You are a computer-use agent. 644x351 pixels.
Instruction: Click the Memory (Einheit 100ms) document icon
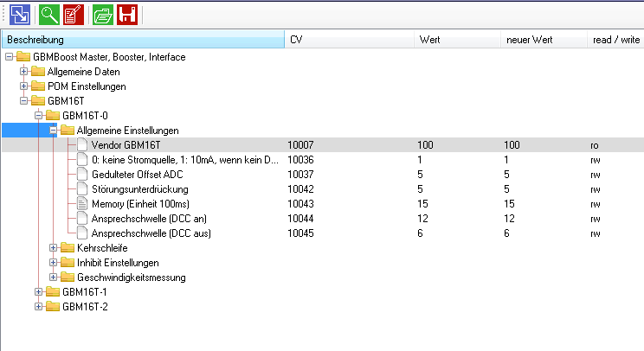pos(82,204)
